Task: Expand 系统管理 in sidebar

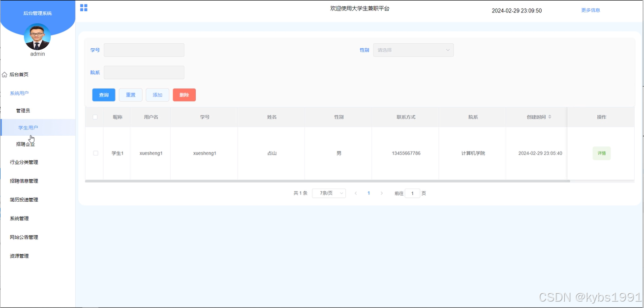Action: click(x=19, y=218)
